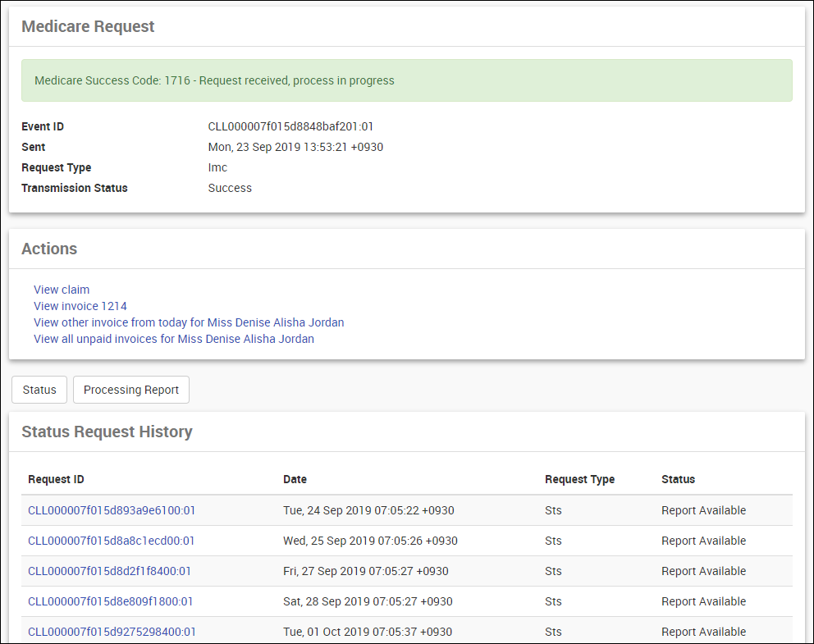This screenshot has width=814, height=644.
Task: Open the View claim link
Action: (62, 290)
